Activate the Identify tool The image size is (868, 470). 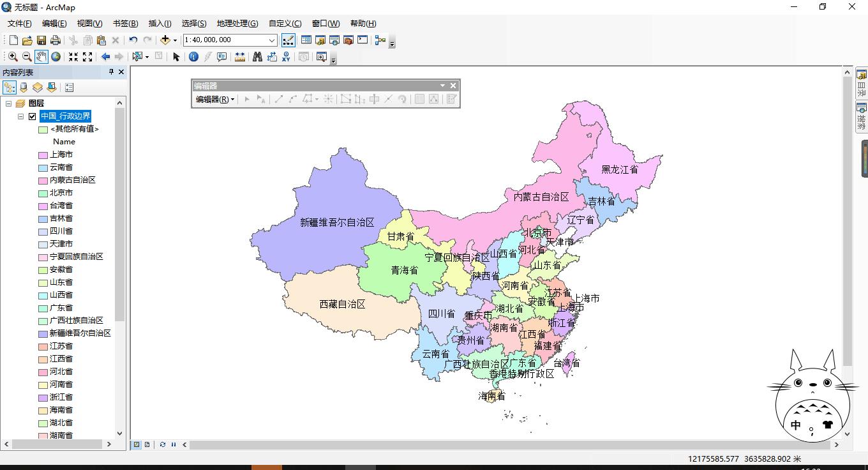click(193, 57)
